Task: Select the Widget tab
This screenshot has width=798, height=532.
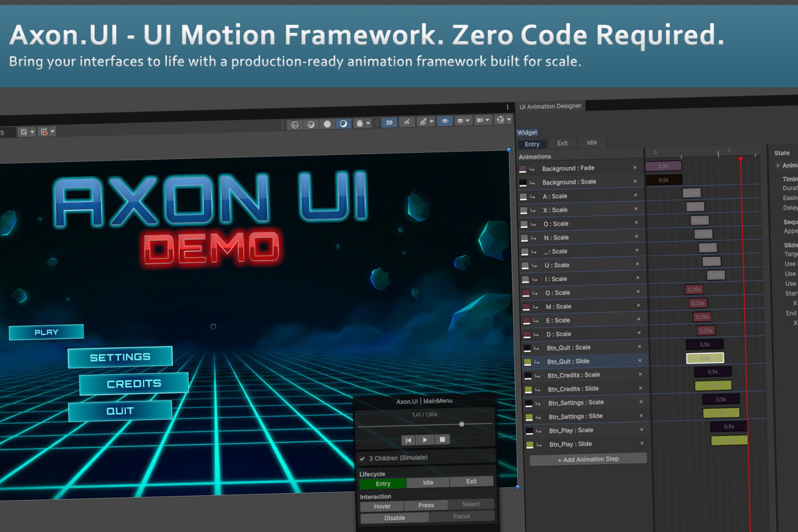Action: pos(527,133)
